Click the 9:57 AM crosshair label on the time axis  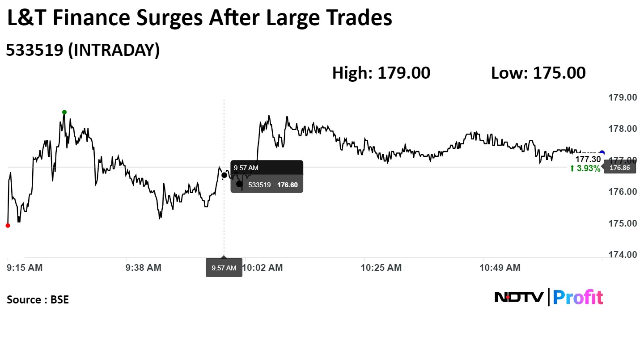tap(224, 268)
